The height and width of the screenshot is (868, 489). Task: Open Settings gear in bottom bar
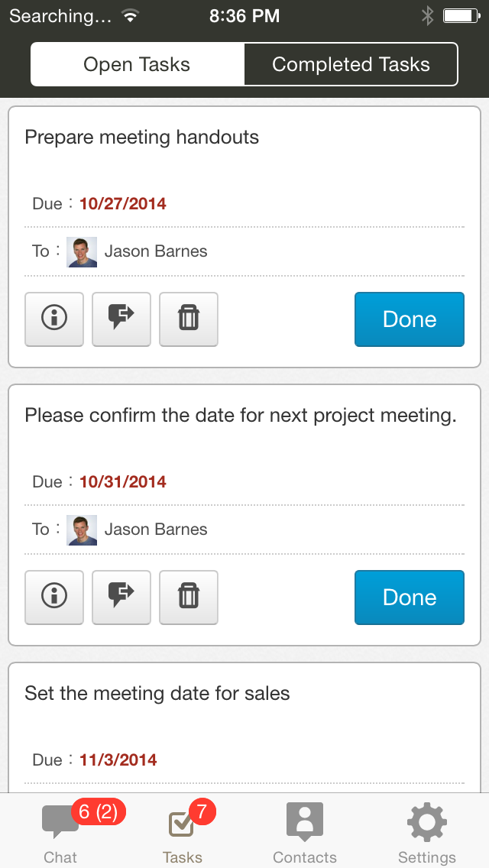[426, 833]
